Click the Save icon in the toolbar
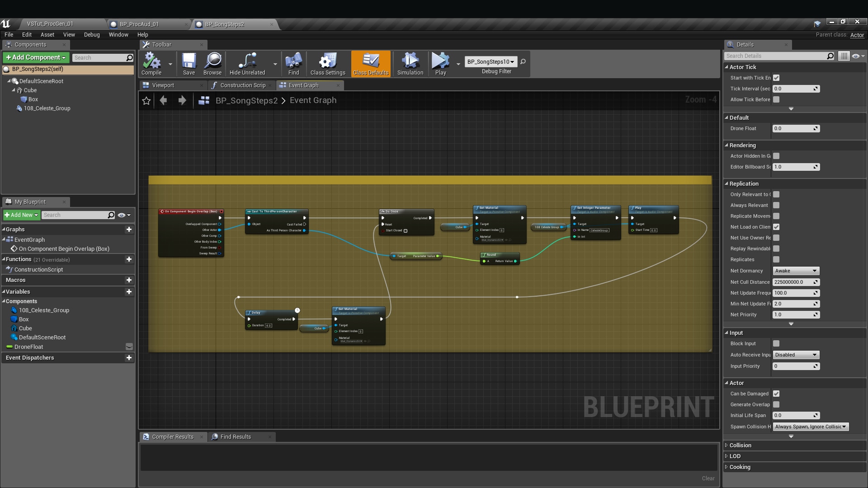Image resolution: width=868 pixels, height=488 pixels. (x=189, y=63)
